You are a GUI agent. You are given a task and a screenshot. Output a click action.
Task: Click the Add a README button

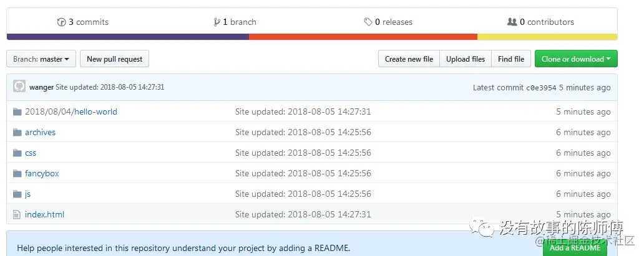point(575,248)
